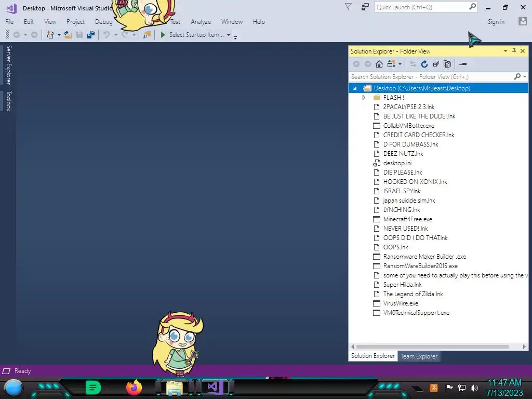Select Minecraft4Free.exe in the tree
Screen dimensions: 532x399
point(407,219)
